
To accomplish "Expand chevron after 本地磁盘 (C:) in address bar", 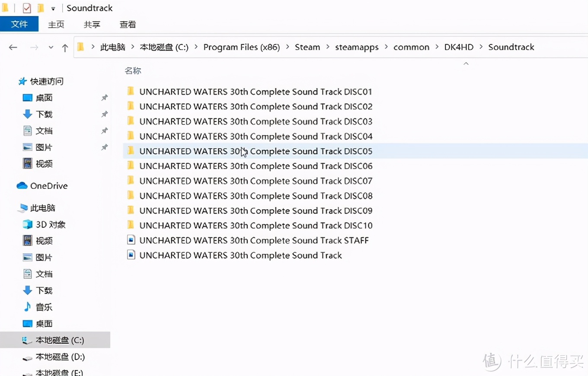I will coord(196,47).
